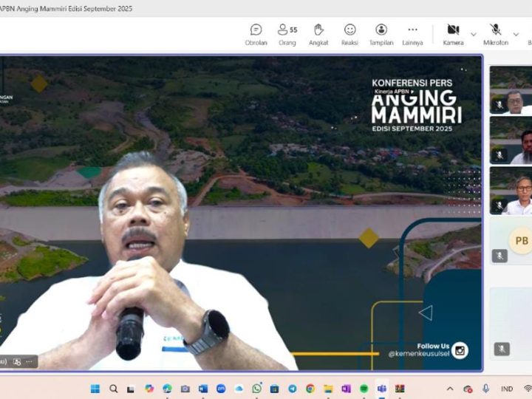This screenshot has height=399, width=532.
Task: Open Microsoft Word from the taskbar
Action: [203, 389]
